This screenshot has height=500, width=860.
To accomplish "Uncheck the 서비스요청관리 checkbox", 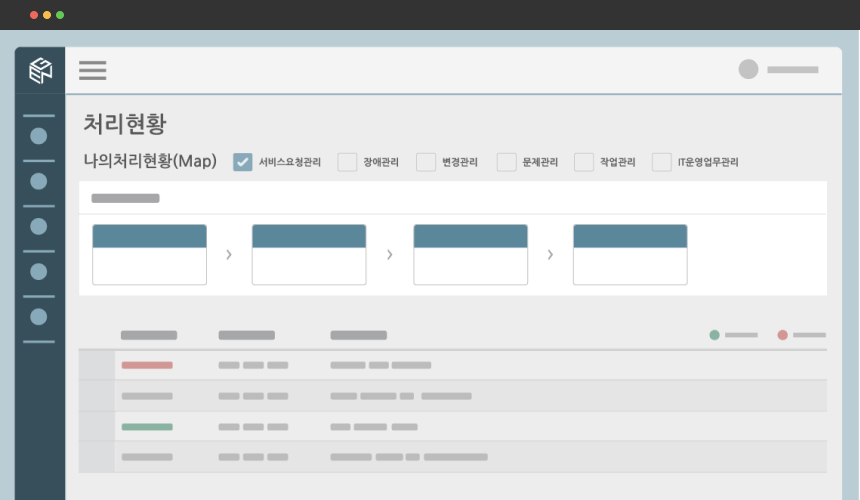I will coord(243,162).
